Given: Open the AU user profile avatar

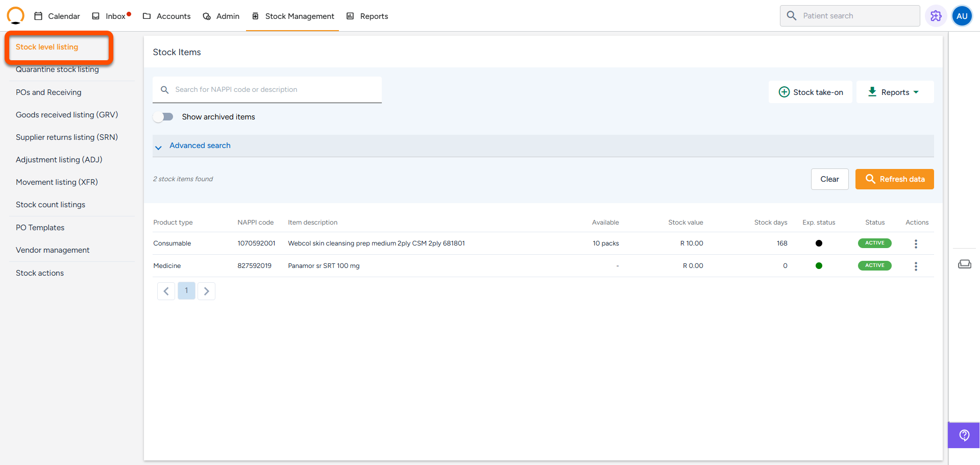Looking at the screenshot, I should coord(962,16).
